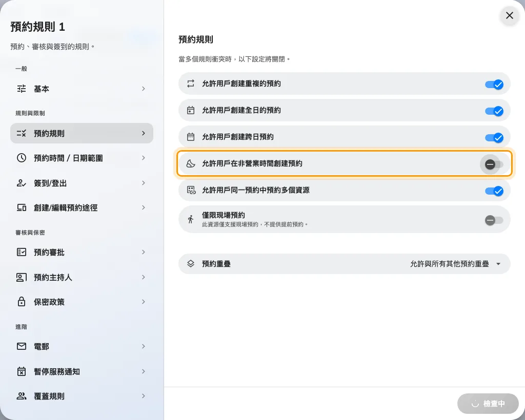Expand the 預約審批 chevron
Viewport: 525px width, 420px height.
144,252
